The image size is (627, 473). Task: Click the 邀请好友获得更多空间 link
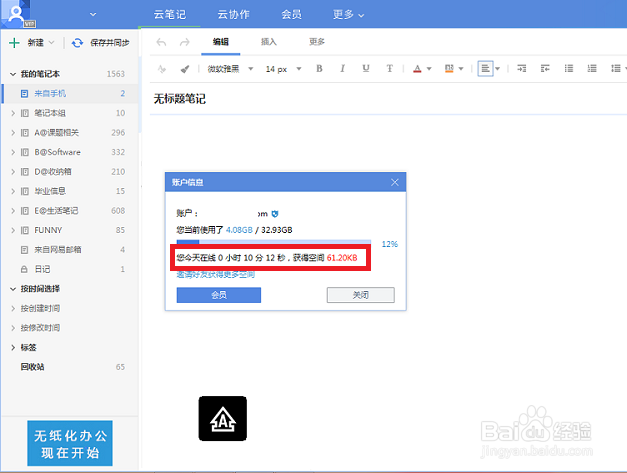pos(216,275)
